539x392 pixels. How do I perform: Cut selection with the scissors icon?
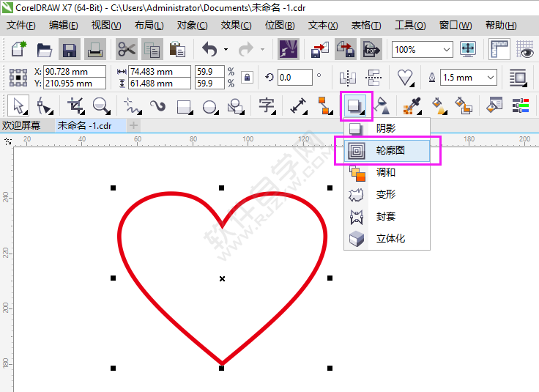pyautogui.click(x=127, y=50)
